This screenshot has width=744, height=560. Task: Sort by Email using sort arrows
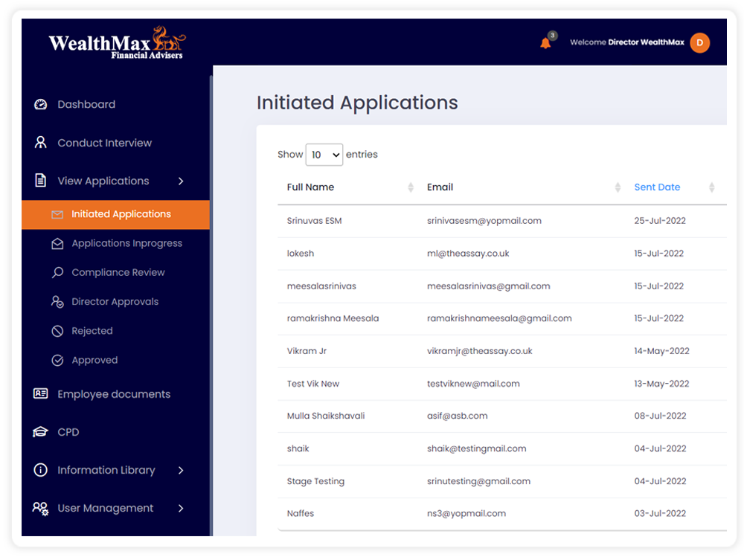point(618,187)
